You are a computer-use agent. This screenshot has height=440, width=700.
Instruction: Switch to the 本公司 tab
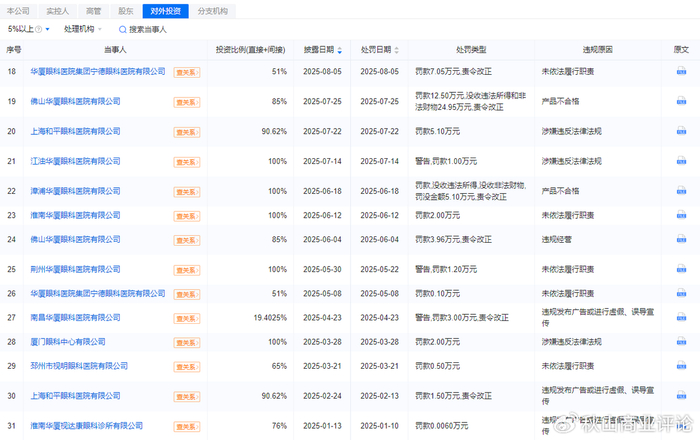[x=18, y=11]
